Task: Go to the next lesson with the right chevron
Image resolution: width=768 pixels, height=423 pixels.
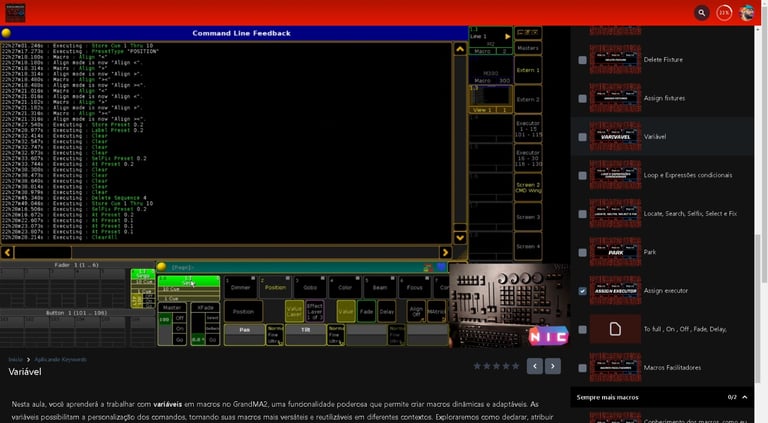Action: (x=553, y=366)
